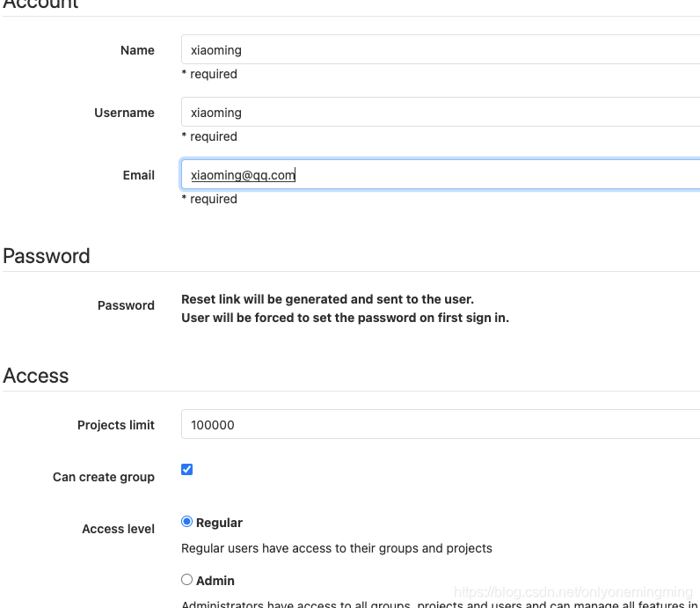Click '* required' under the Name field
This screenshot has height=608, width=700.
[x=209, y=74]
